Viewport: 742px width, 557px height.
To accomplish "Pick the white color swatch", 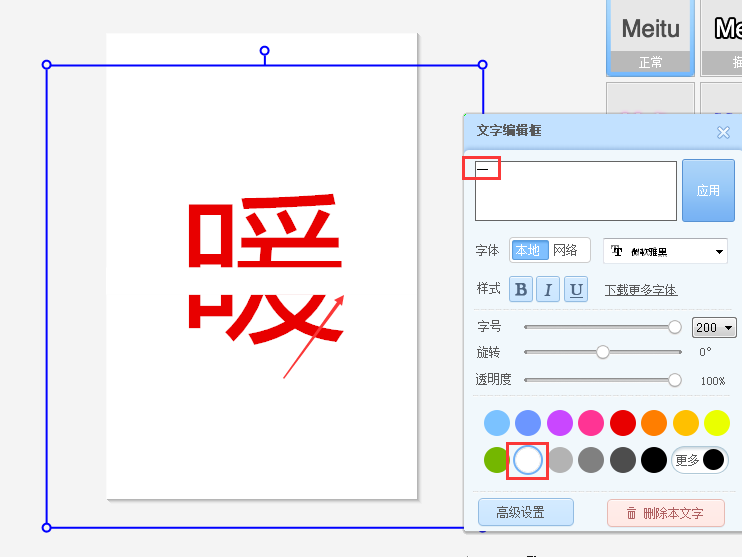I will pos(528,460).
